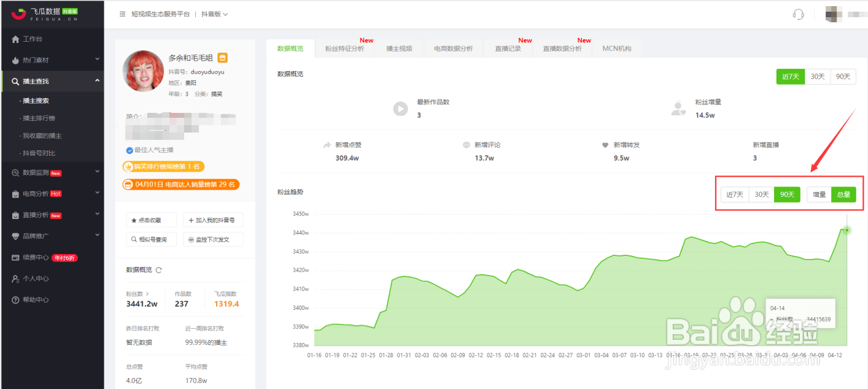This screenshot has width=868, height=389.
Task: Click the 点击收藏 favorite button
Action: click(x=151, y=220)
